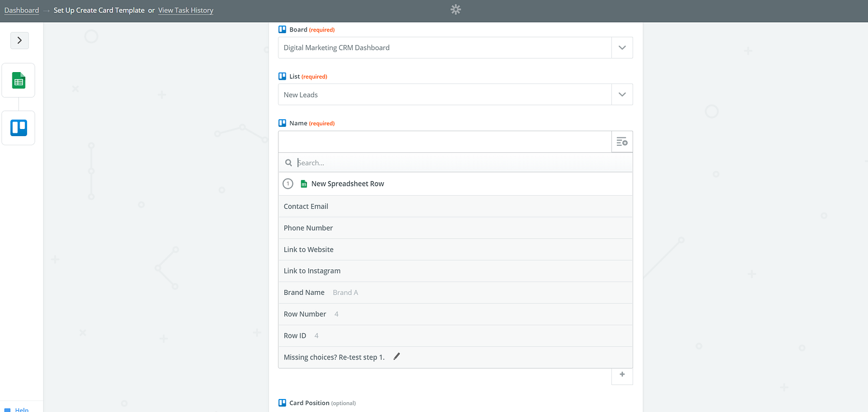This screenshot has height=412, width=868.
Task: Go to the Dashboard link
Action: tap(22, 10)
